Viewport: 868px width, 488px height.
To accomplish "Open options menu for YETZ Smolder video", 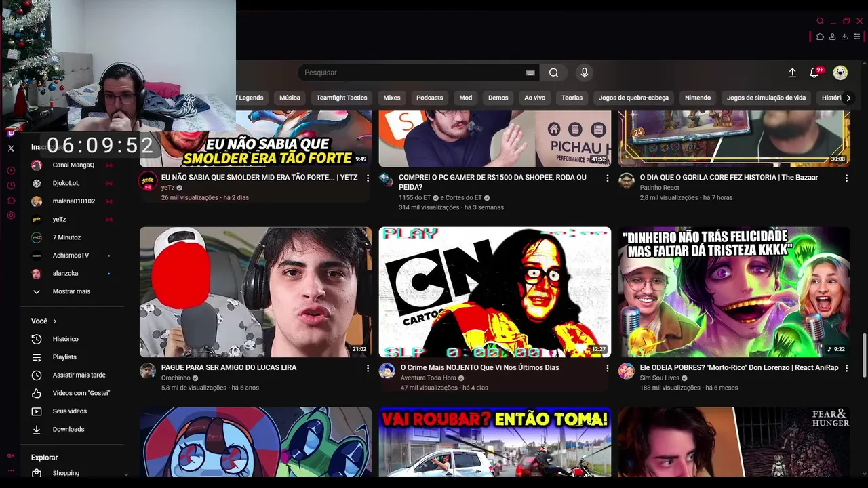I will (368, 178).
